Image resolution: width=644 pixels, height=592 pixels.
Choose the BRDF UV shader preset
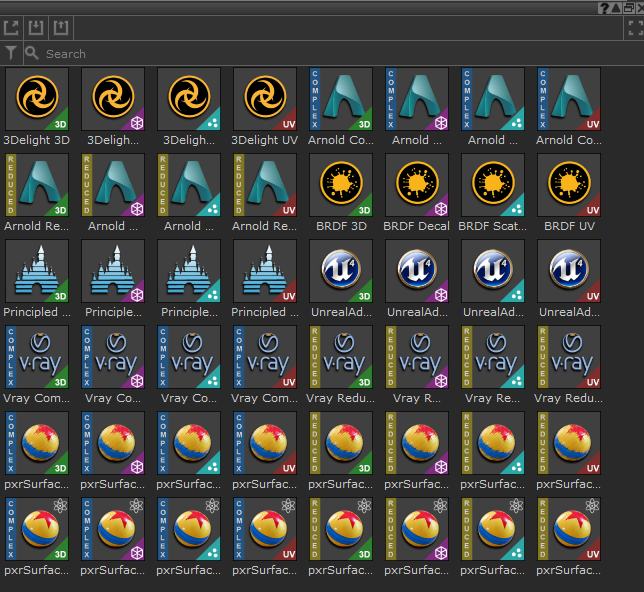point(569,185)
